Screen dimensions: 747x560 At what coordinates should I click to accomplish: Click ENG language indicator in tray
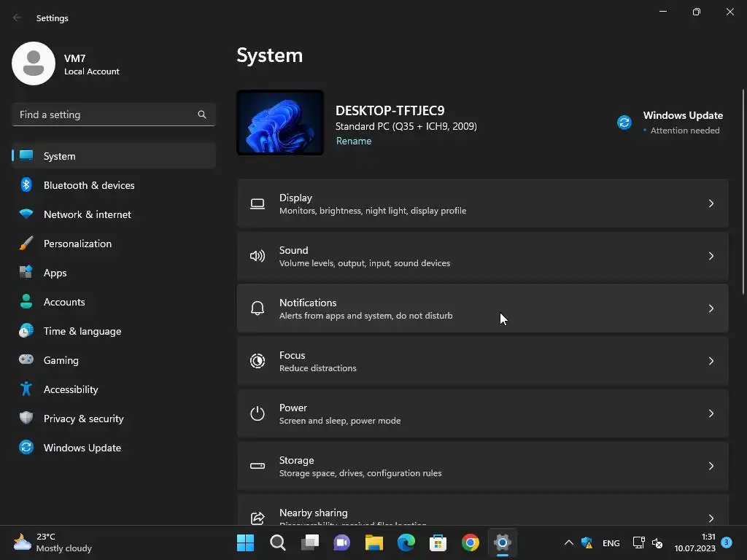[611, 542]
